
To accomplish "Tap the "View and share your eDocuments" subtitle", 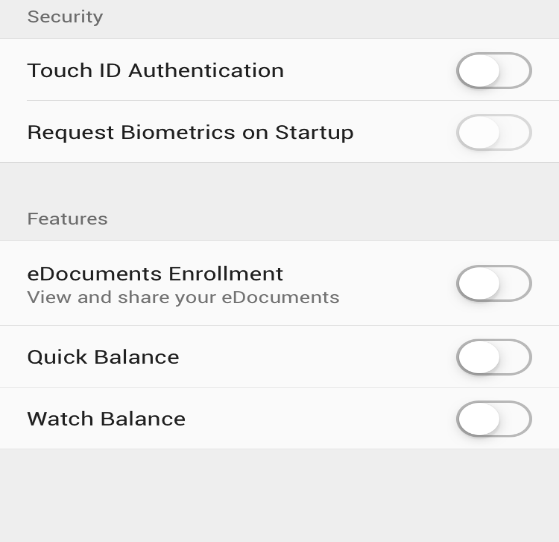I will click(183, 297).
